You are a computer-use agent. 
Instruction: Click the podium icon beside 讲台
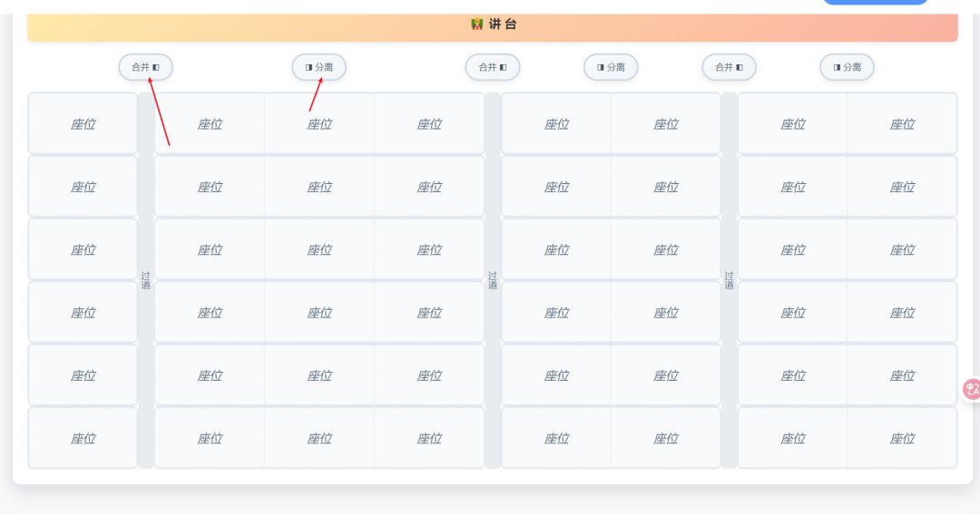coord(477,24)
